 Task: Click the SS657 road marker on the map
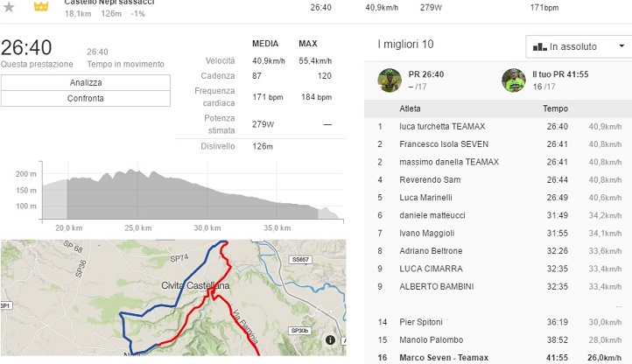click(x=301, y=260)
